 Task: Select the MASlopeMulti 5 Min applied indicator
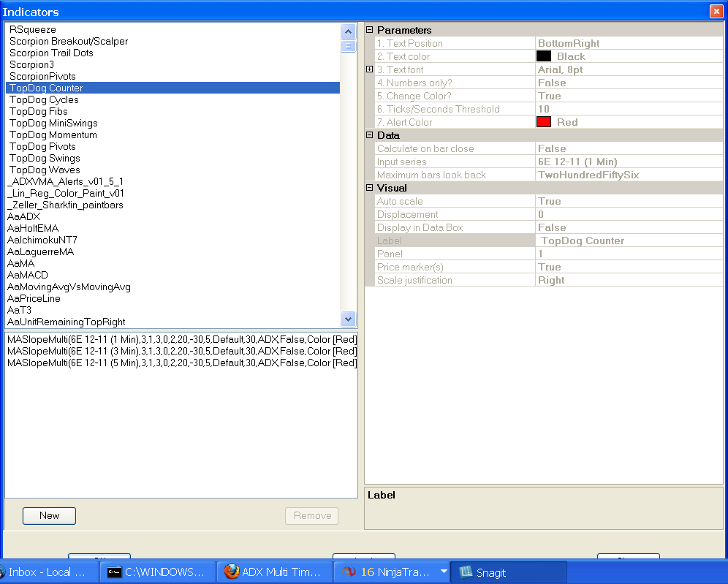(181, 363)
